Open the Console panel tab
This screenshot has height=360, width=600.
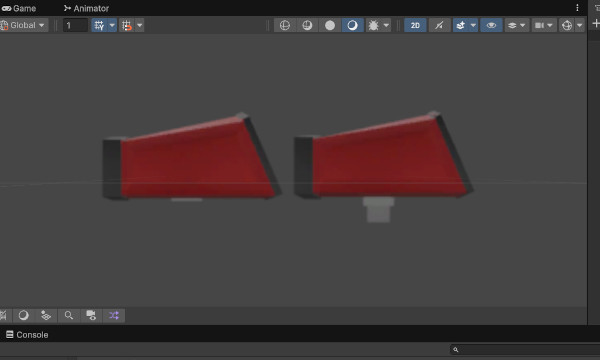pyautogui.click(x=27, y=335)
